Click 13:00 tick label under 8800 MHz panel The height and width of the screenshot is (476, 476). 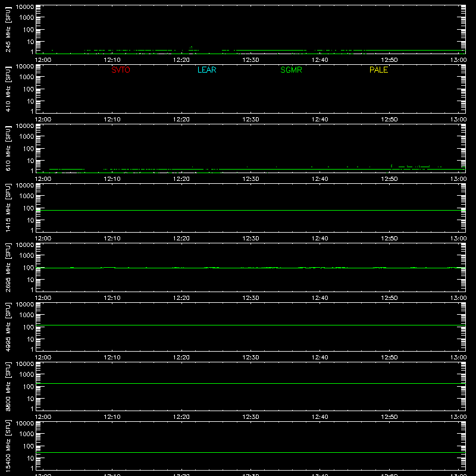[x=458, y=417]
